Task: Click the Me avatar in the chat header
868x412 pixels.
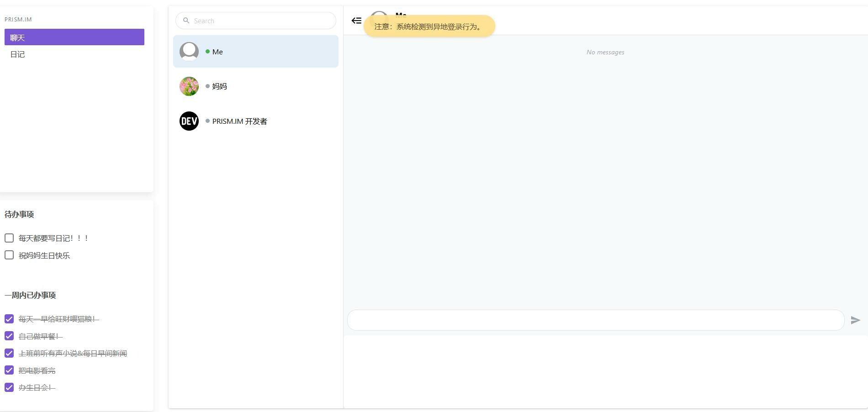Action: (379, 16)
